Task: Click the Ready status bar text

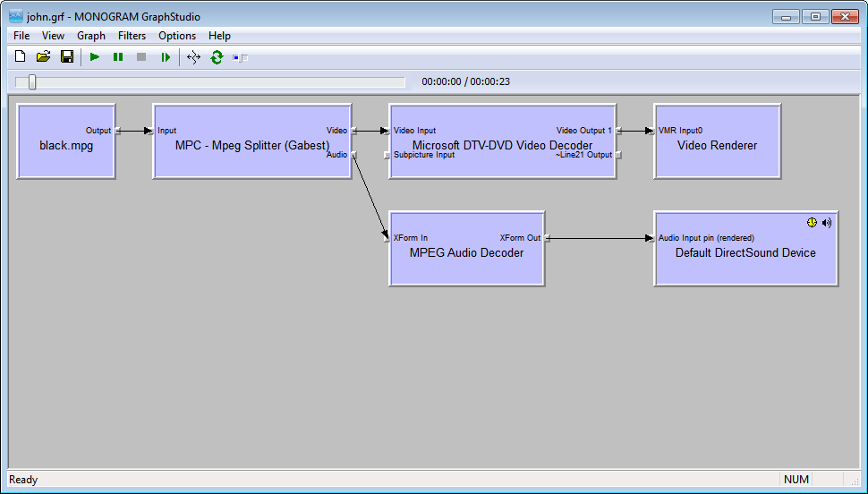Action: click(23, 480)
